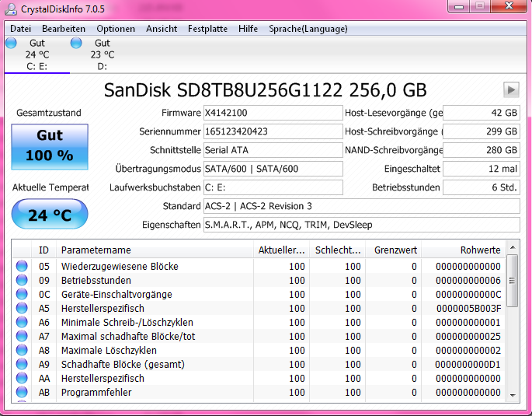Select the Maximal schadhafte Blöcke/tot row
532x416 pixels.
[259, 336]
